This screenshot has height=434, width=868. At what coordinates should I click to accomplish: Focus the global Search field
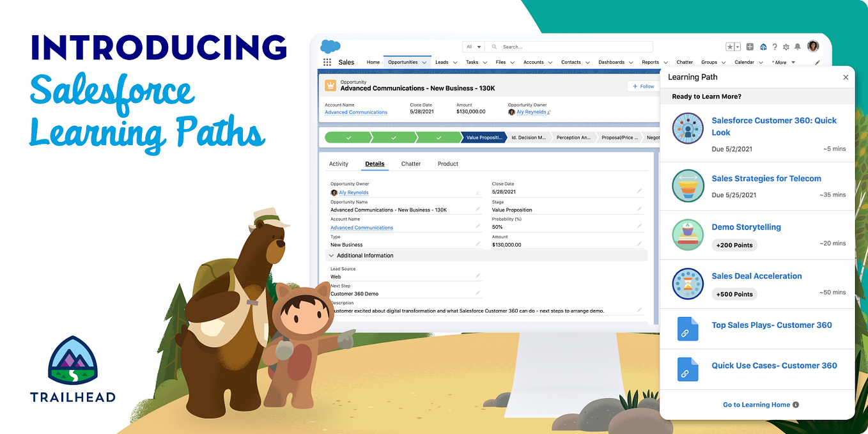569,47
